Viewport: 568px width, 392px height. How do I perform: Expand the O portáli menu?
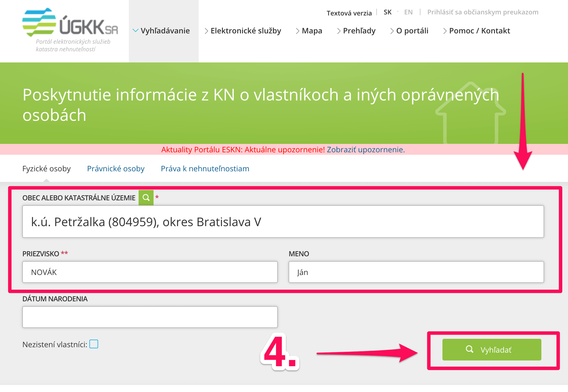point(409,31)
